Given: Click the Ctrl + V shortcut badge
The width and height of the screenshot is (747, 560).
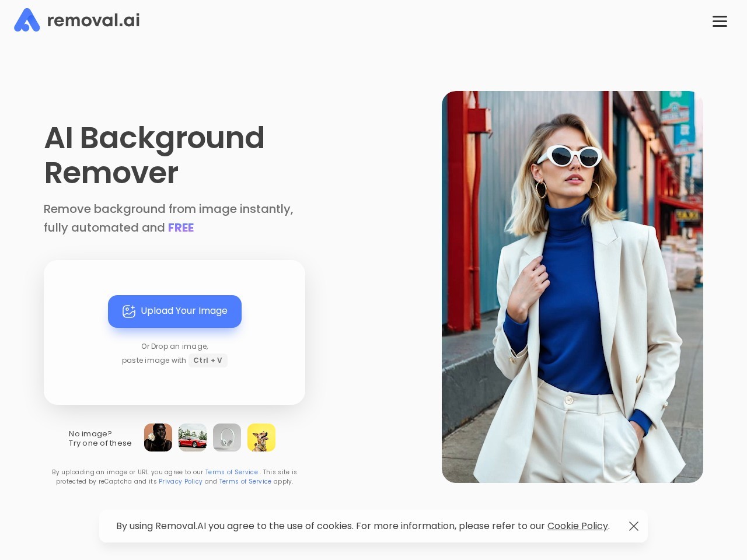Looking at the screenshot, I should [x=208, y=360].
